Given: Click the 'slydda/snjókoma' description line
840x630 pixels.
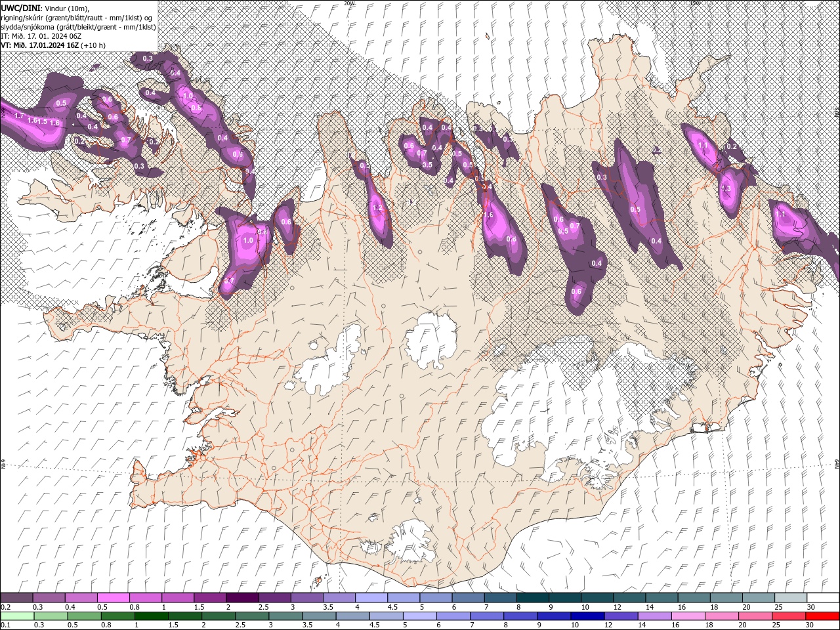Looking at the screenshot, I should (x=78, y=26).
